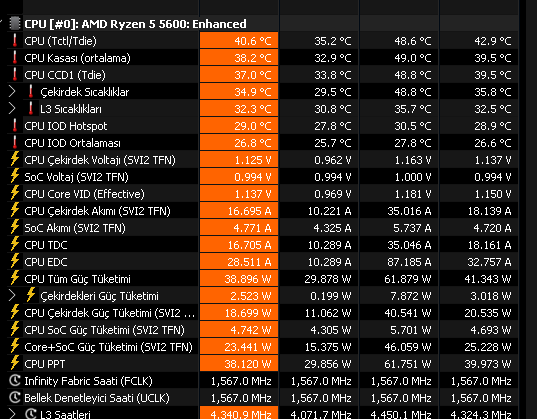Expand the L3 Saatleri group

pos(12,414)
